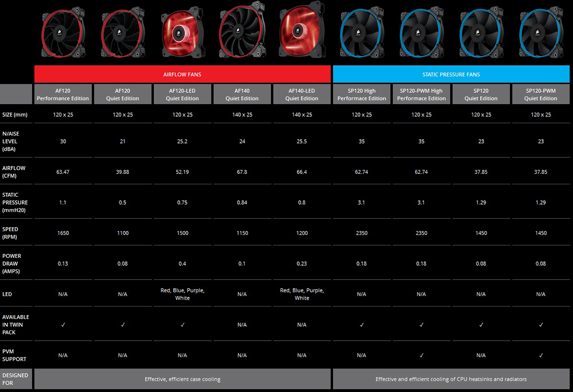
Task: Click the POWER DRAW (AMPS) row label
Action: (12, 263)
